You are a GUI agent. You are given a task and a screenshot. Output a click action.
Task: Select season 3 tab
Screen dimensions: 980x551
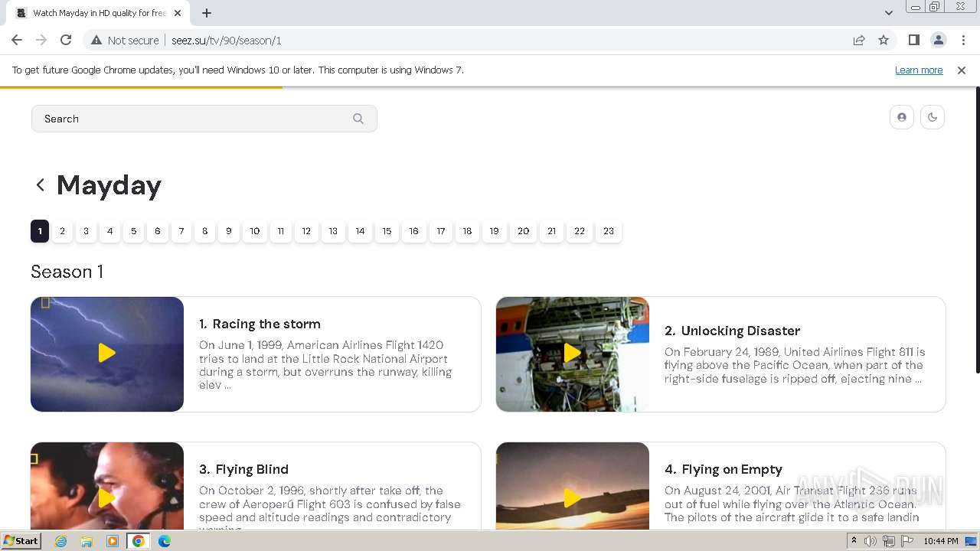click(87, 231)
